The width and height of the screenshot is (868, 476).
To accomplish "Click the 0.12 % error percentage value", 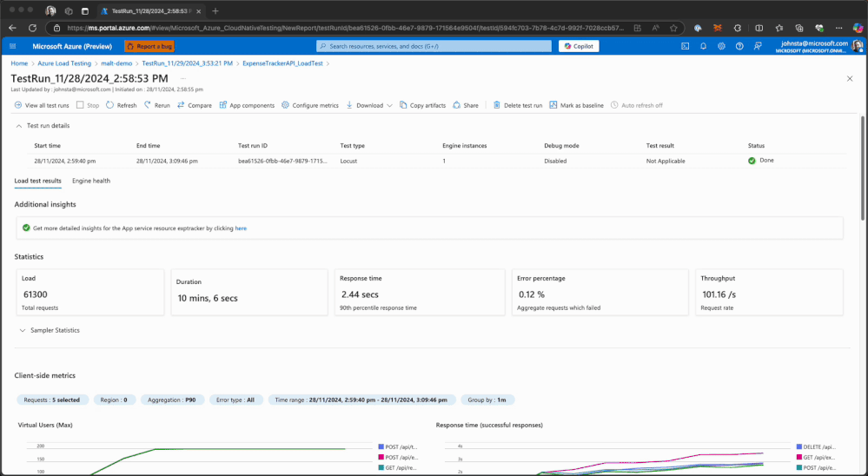I will tap(532, 294).
